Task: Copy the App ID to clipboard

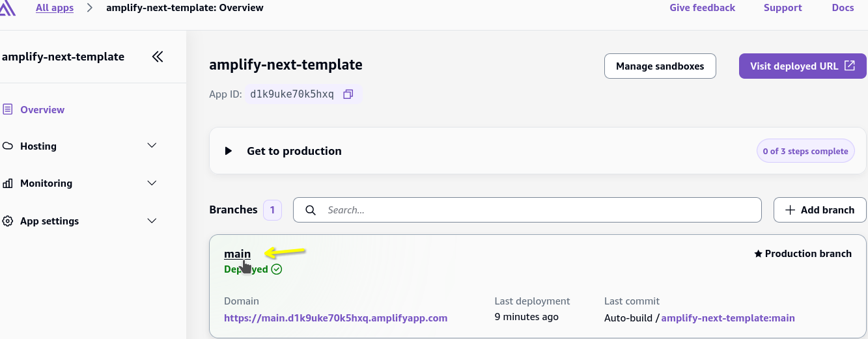Action: (x=348, y=94)
